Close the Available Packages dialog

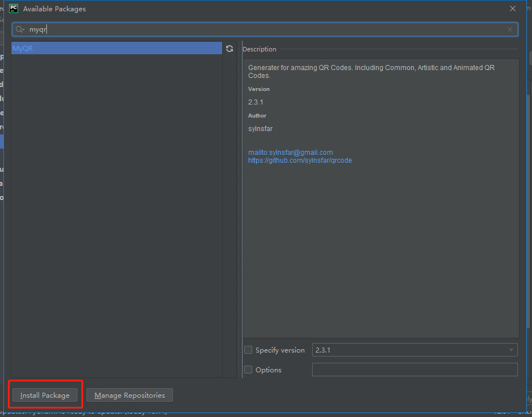tap(513, 8)
